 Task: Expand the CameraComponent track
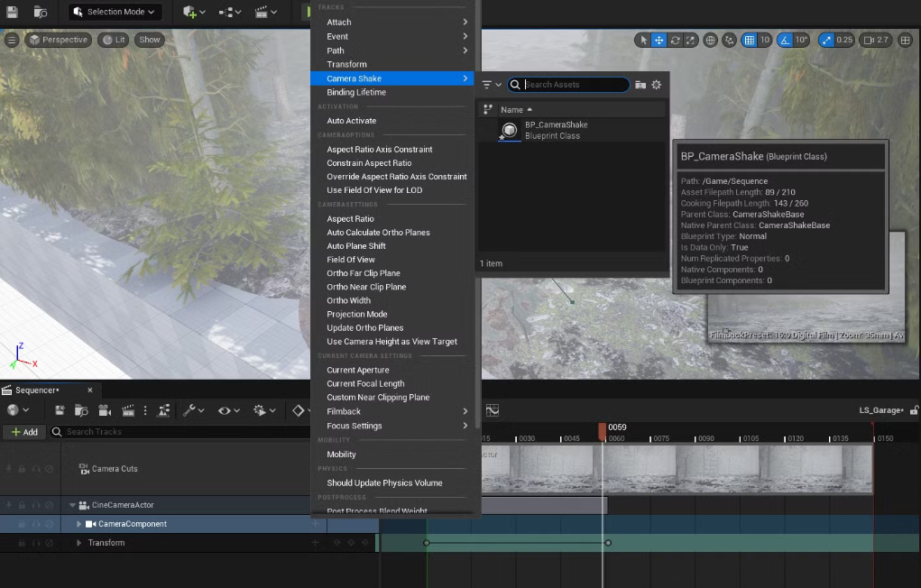(78, 524)
